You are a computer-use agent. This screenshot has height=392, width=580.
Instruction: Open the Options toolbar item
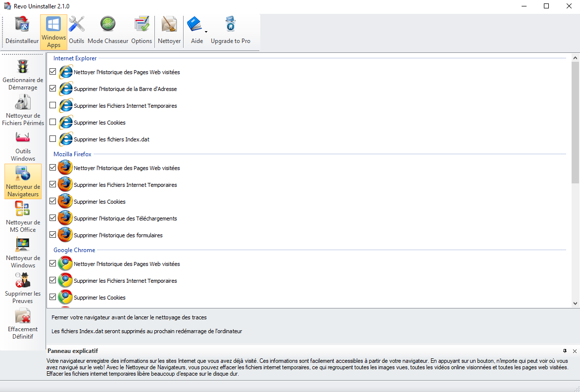(142, 31)
